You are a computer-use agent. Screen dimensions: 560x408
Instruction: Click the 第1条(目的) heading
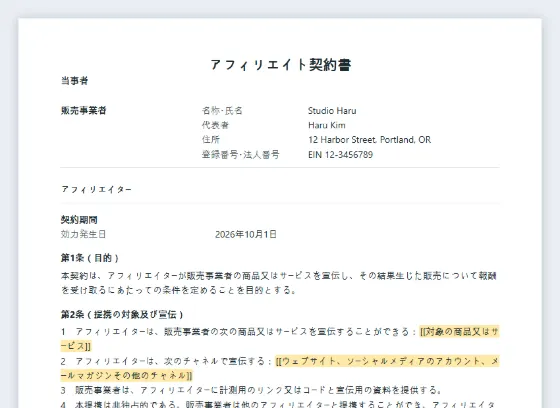90,258
